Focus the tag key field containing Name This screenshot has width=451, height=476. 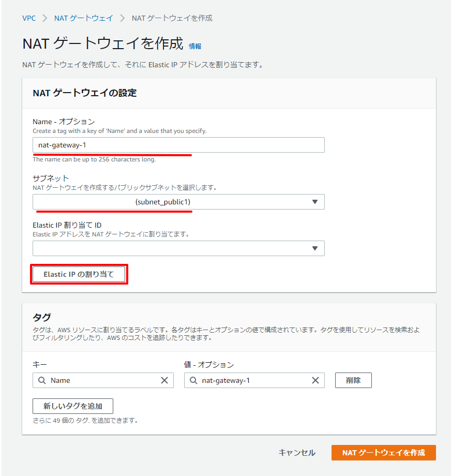click(103, 380)
